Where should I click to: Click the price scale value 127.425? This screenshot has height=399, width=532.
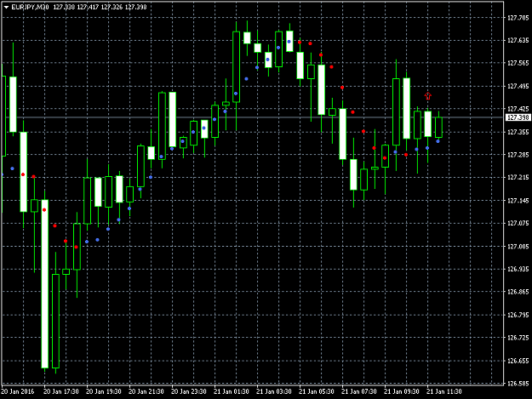coord(518,109)
